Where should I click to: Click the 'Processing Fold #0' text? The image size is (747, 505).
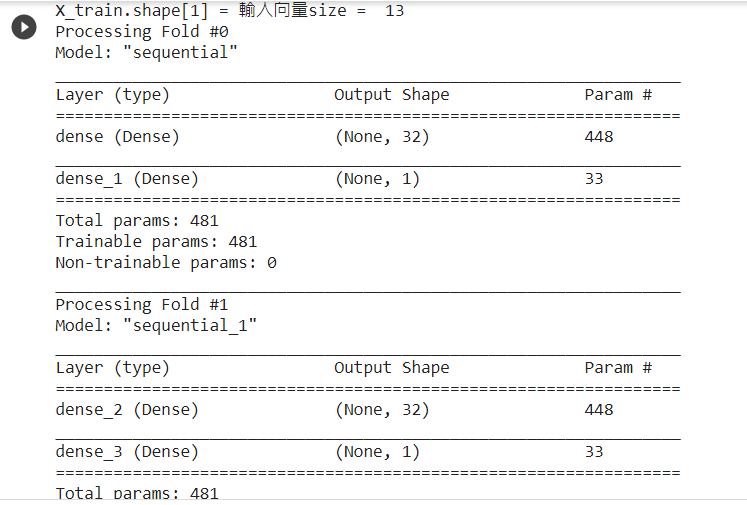141,32
